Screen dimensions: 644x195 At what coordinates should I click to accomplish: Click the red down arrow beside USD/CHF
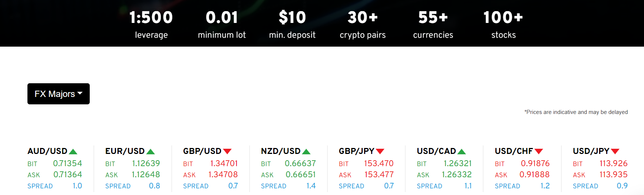(539, 151)
